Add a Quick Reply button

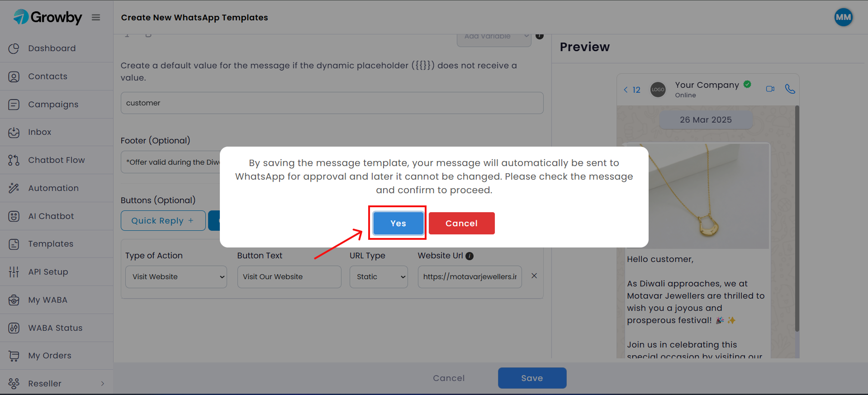[163, 221]
